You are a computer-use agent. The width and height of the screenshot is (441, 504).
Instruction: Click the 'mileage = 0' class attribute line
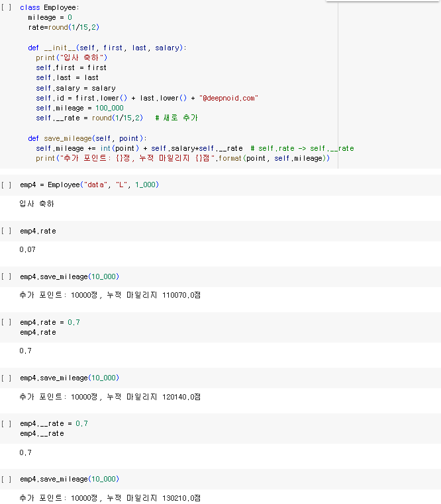click(x=50, y=17)
